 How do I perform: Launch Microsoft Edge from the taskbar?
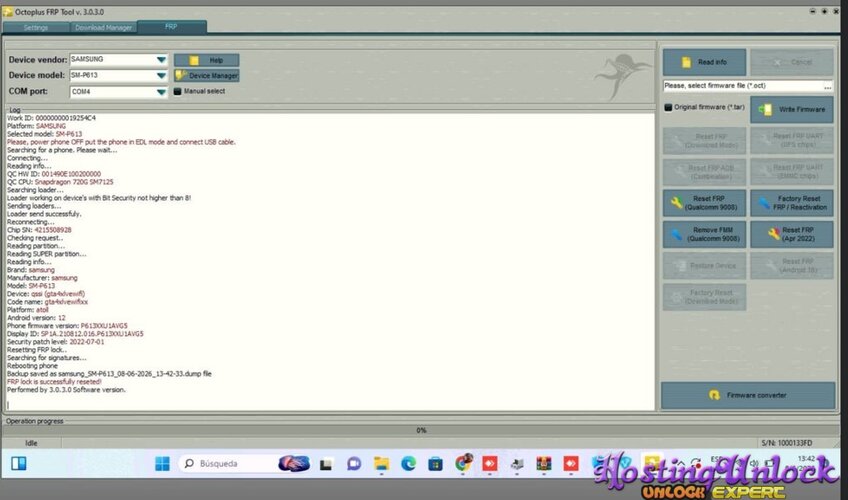pos(408,463)
